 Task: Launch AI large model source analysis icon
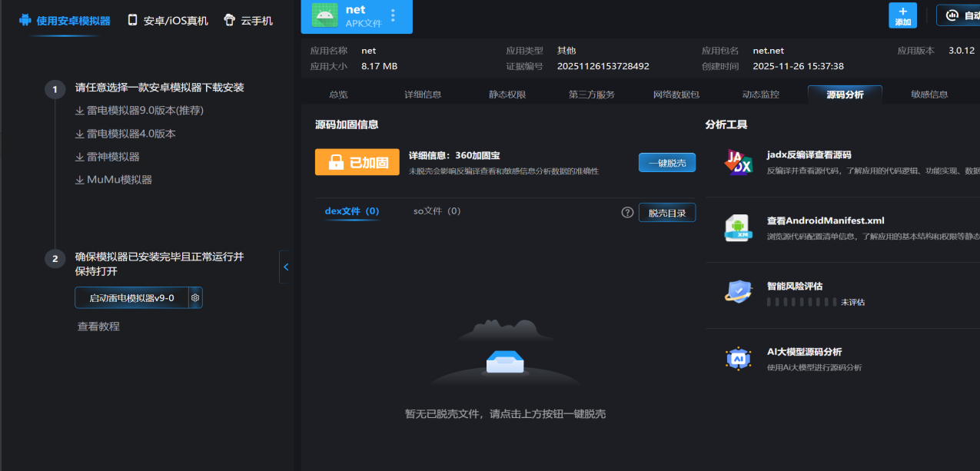pyautogui.click(x=738, y=359)
